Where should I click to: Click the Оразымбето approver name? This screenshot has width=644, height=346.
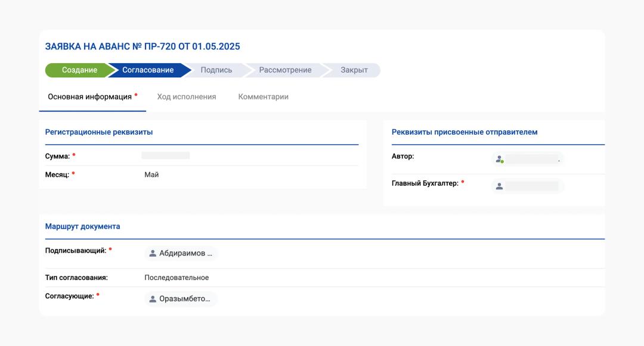[x=185, y=299]
